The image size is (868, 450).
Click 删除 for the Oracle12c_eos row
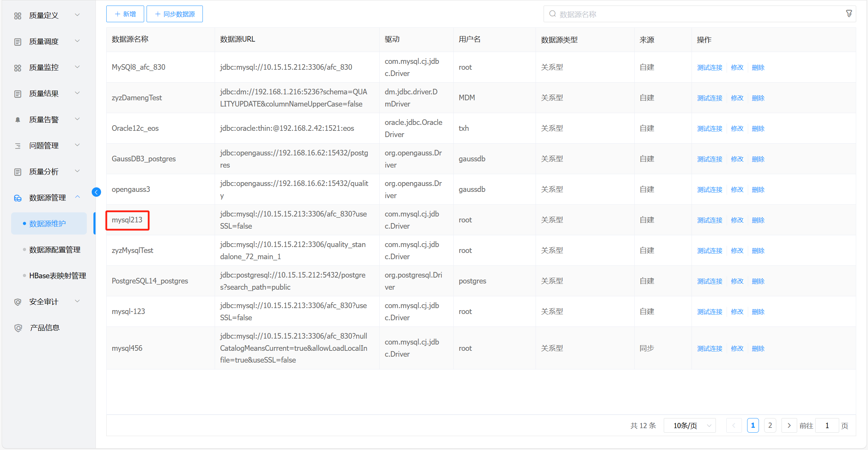[x=758, y=128]
